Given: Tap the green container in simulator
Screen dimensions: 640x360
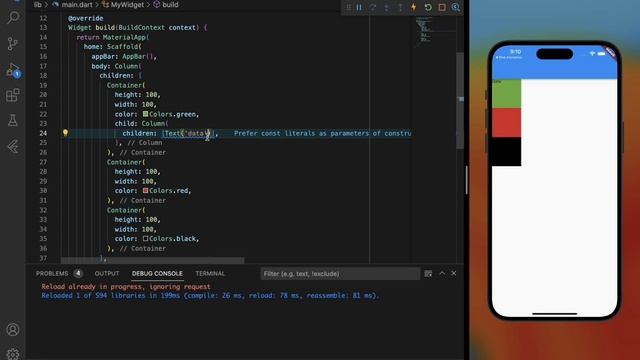Looking at the screenshot, I should click(x=507, y=94).
